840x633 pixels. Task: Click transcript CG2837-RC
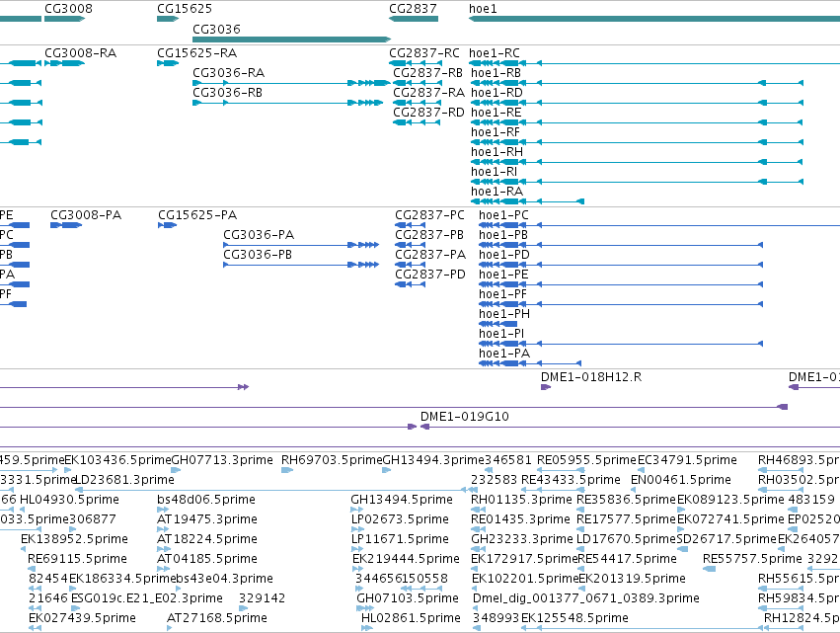coord(416,63)
